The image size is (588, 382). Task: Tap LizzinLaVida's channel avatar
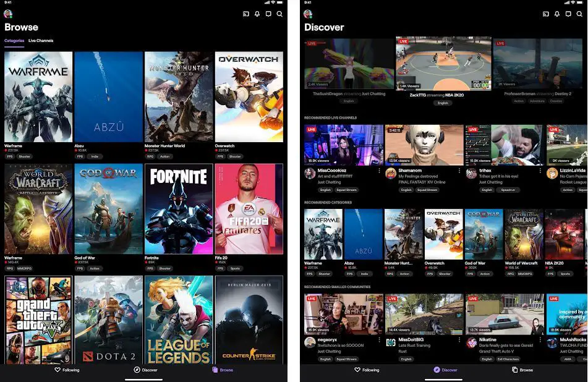(x=552, y=174)
